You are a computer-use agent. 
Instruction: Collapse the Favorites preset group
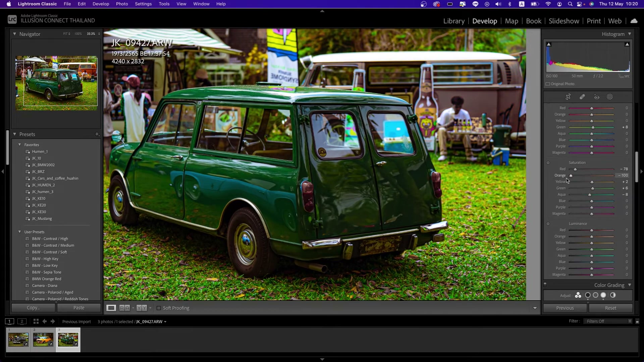pyautogui.click(x=19, y=145)
